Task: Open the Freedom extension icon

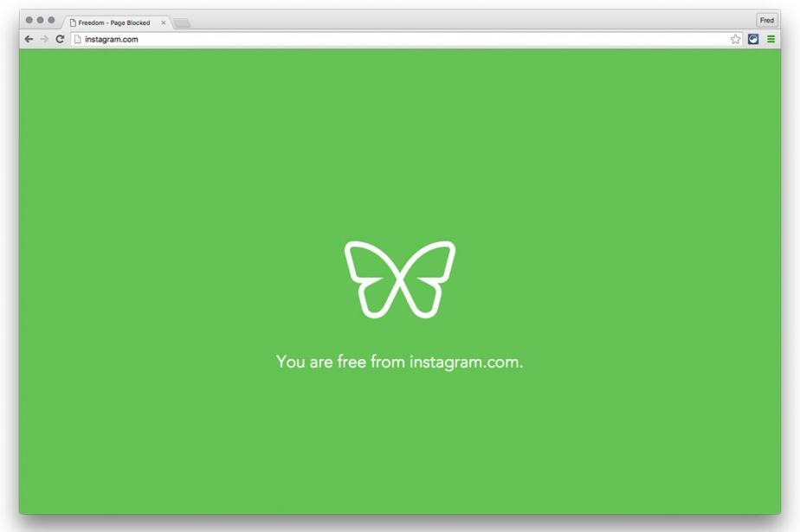Action: 753,39
